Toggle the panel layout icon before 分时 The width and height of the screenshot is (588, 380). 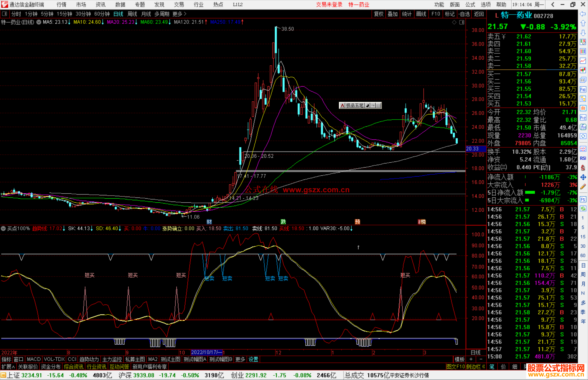tap(5, 14)
